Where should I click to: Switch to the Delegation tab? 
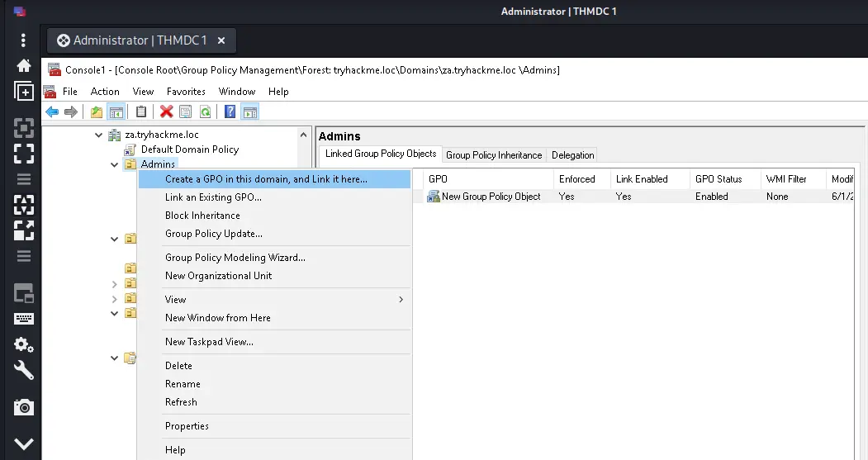click(573, 155)
